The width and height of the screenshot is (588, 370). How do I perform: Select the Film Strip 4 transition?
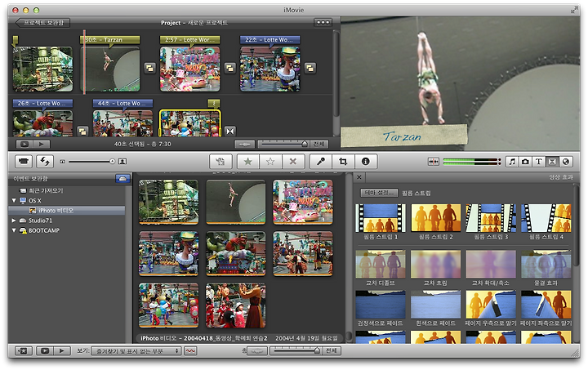click(546, 218)
